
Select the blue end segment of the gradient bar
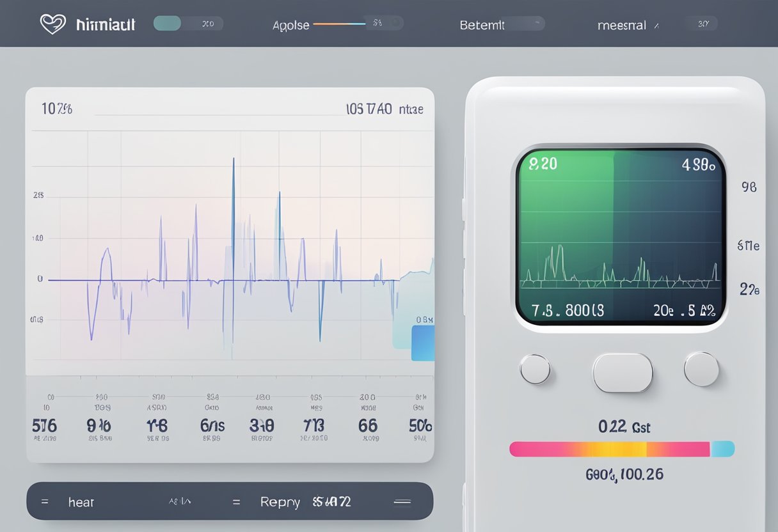(722, 449)
